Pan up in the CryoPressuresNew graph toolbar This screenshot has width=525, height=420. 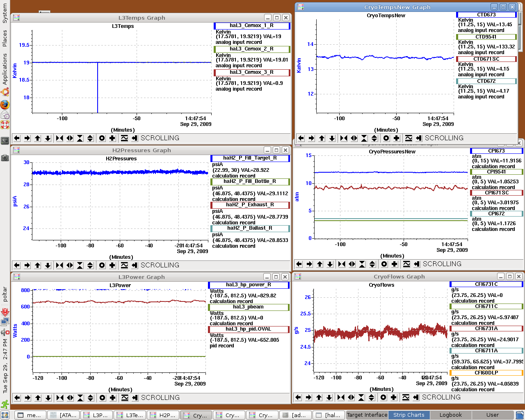coord(320,264)
